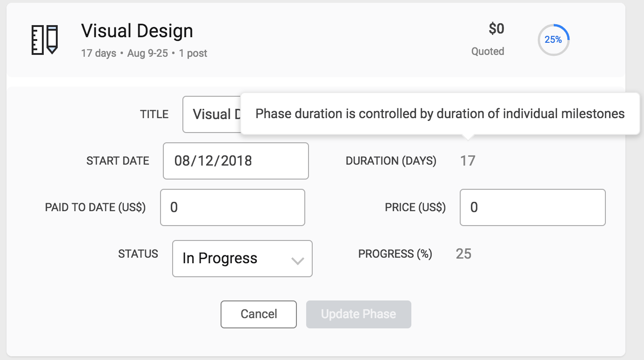
Task: Open the In Progress status dropdown
Action: click(242, 259)
